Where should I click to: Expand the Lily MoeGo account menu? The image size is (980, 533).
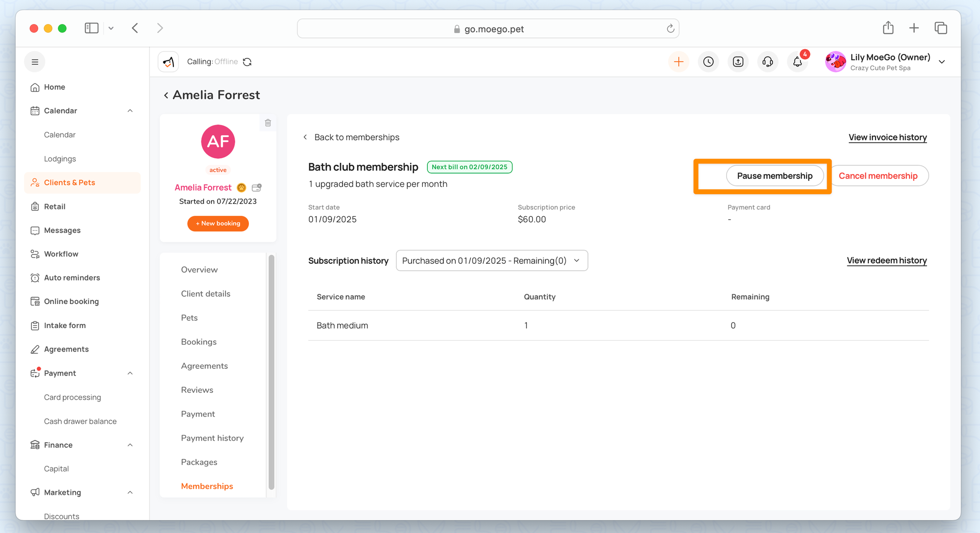pyautogui.click(x=942, y=62)
